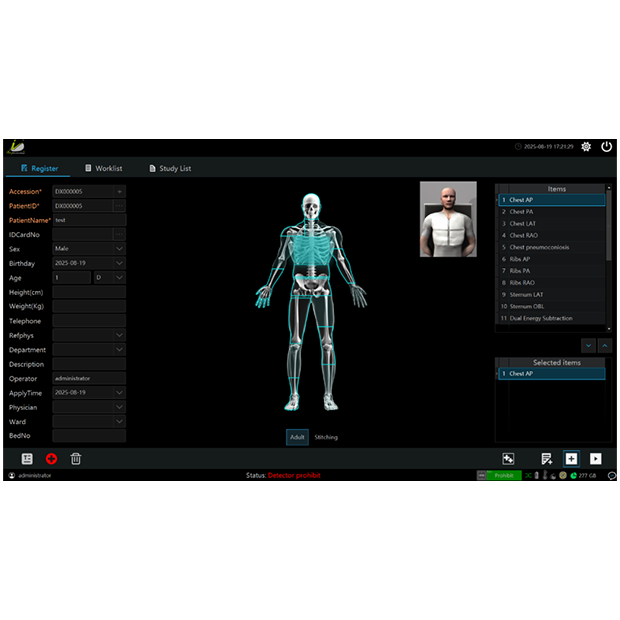The height and width of the screenshot is (620, 620).
Task: Click the Operator field showing administrator
Action: click(89, 378)
